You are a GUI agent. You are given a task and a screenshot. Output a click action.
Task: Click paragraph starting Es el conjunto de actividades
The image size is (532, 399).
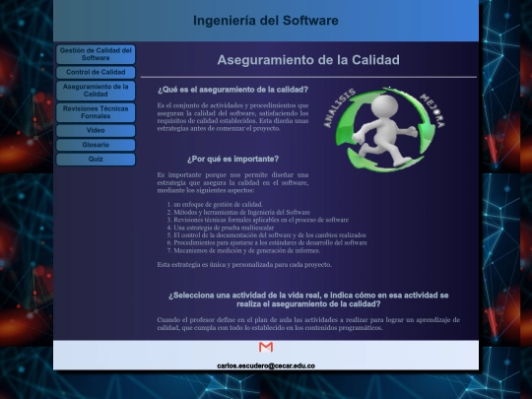tap(233, 116)
